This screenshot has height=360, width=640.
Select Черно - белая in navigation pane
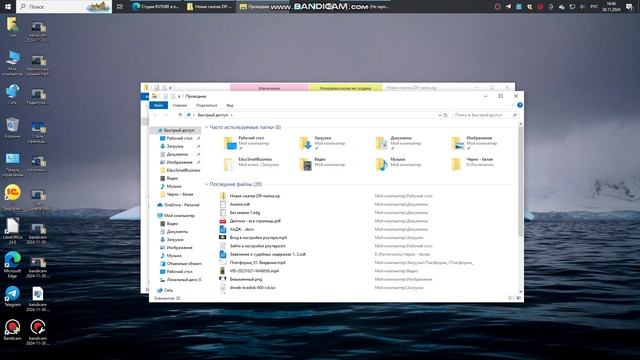tap(177, 194)
